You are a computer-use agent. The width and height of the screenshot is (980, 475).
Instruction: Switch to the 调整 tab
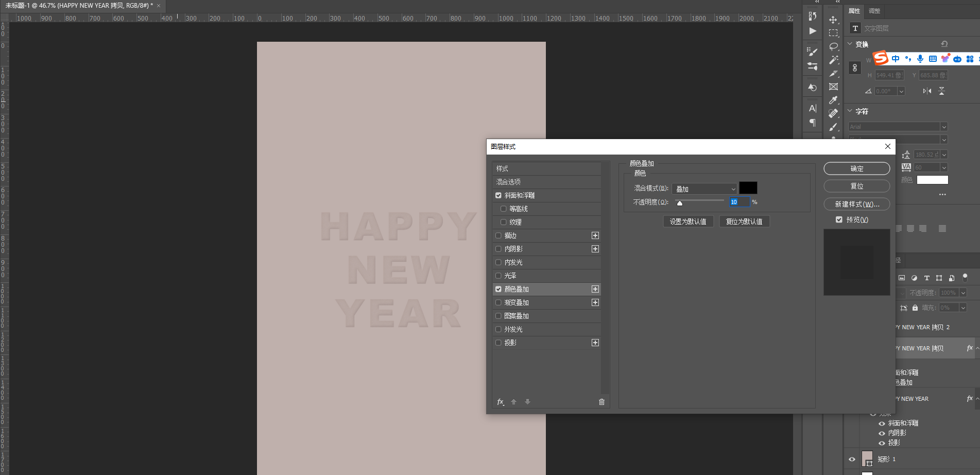pyautogui.click(x=874, y=11)
